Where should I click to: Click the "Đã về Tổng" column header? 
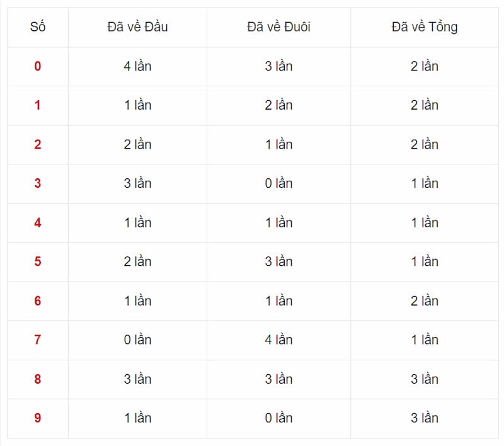click(424, 27)
